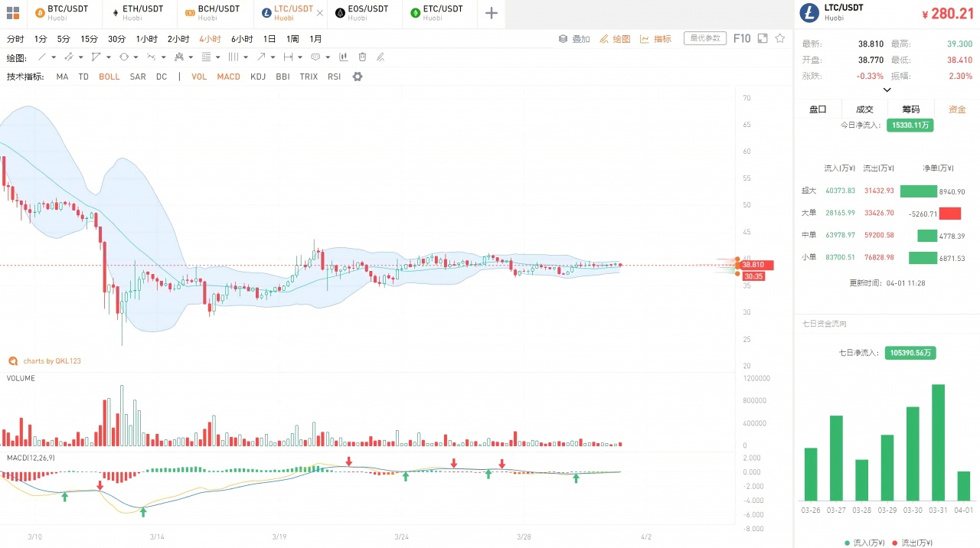Click the 指标 indicators button
Image resolution: width=980 pixels, height=548 pixels.
point(656,38)
